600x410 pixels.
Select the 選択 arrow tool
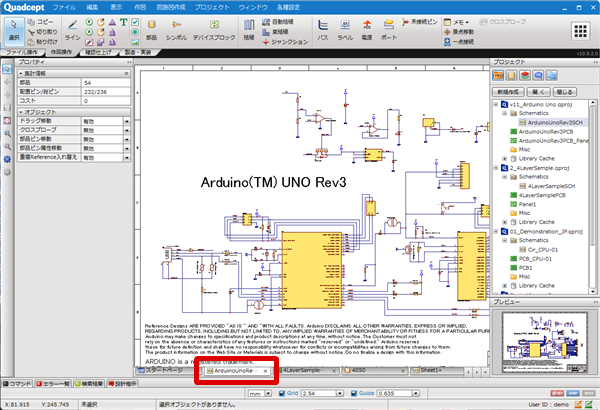click(x=14, y=30)
